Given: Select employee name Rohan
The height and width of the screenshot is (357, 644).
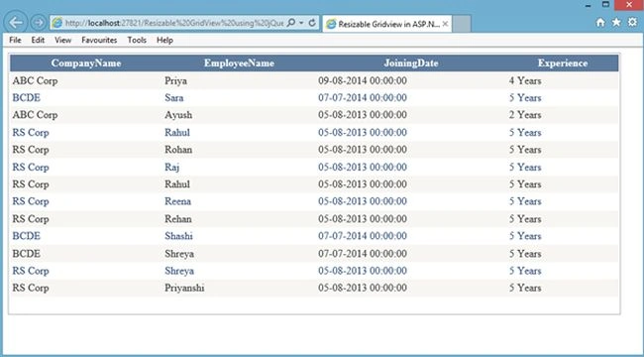Looking at the screenshot, I should tap(178, 150).
